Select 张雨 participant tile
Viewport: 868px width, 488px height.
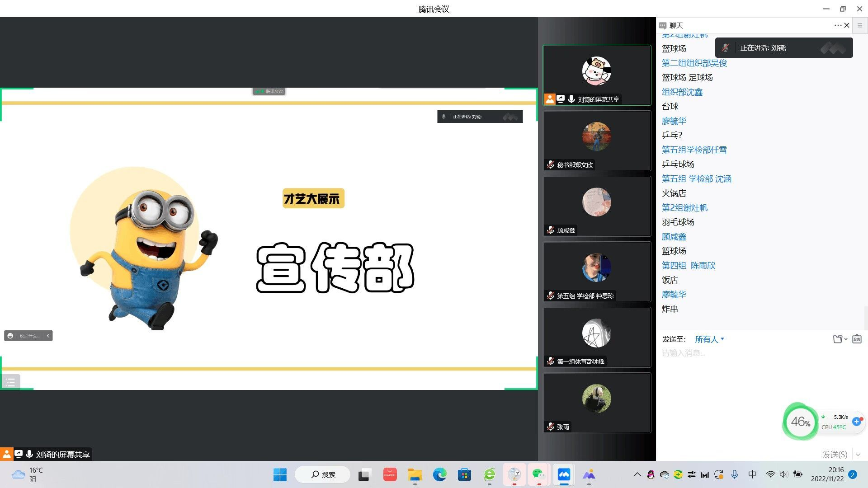(x=597, y=403)
